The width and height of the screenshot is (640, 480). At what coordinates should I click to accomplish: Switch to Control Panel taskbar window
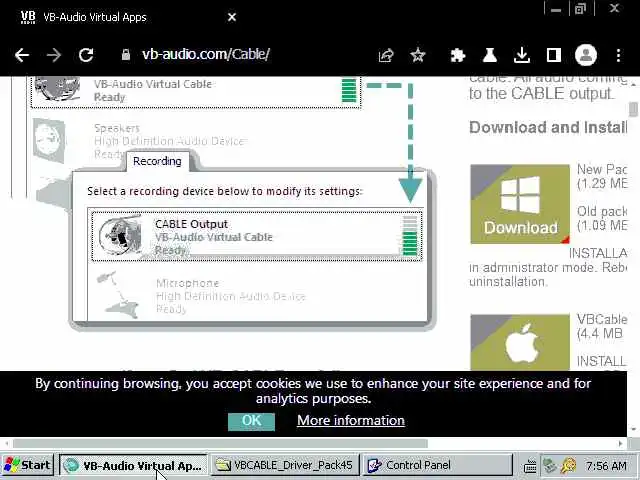(437, 465)
